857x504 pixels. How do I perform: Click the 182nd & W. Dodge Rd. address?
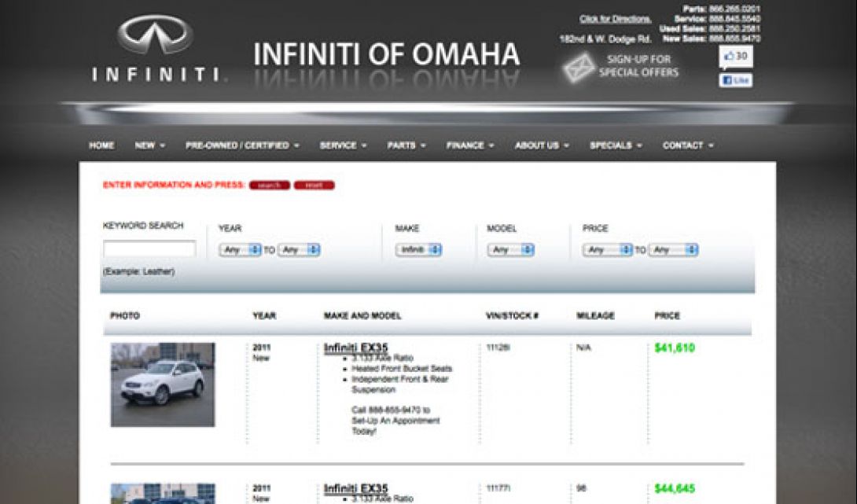click(x=605, y=39)
